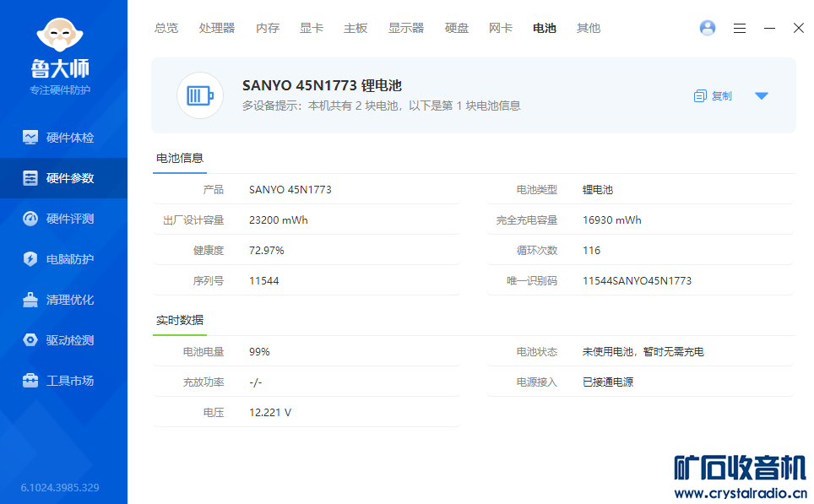The width and height of the screenshot is (814, 504).
Task: Click charge rate value -/-
Action: (x=255, y=382)
